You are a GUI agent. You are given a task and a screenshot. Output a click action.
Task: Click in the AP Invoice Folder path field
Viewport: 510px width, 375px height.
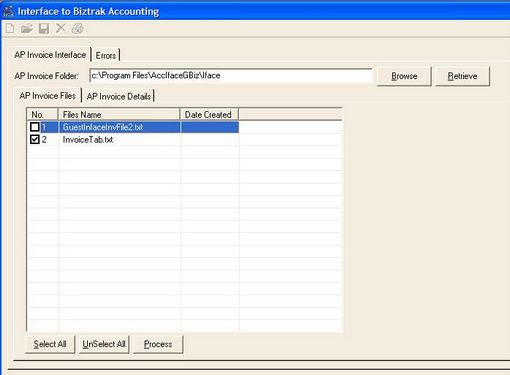pos(231,76)
